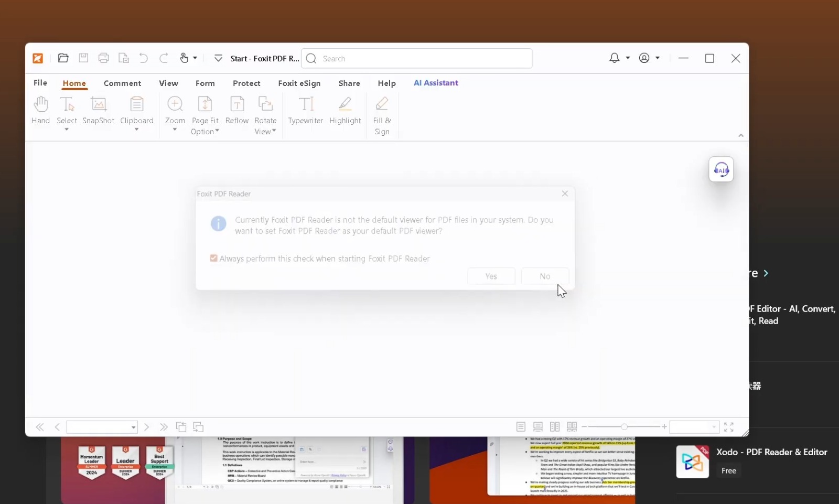Switch to the Protect tab
This screenshot has width=839, height=504.
[246, 83]
